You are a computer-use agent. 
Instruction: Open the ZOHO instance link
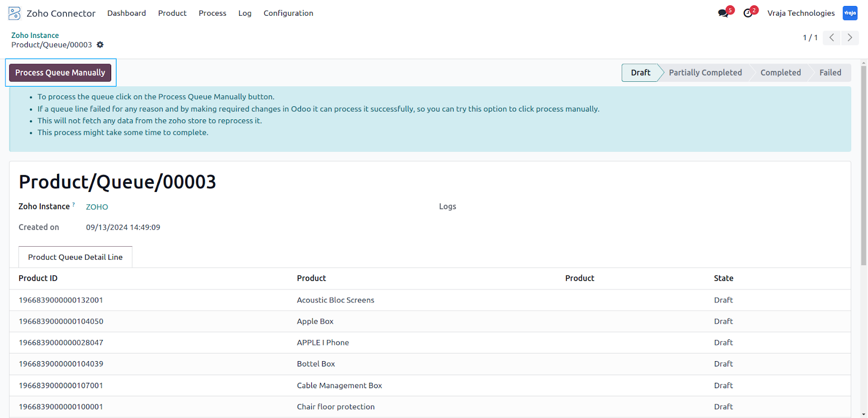coord(97,207)
